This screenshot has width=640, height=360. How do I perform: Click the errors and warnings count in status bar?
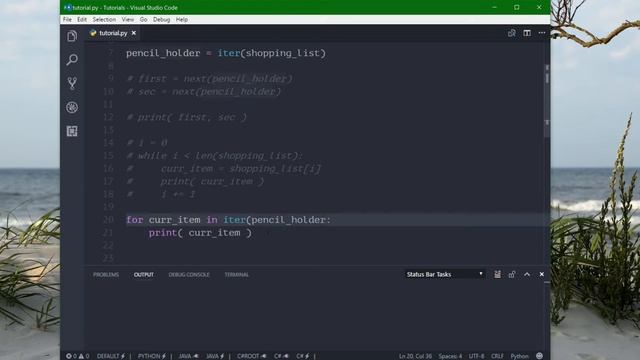point(78,356)
